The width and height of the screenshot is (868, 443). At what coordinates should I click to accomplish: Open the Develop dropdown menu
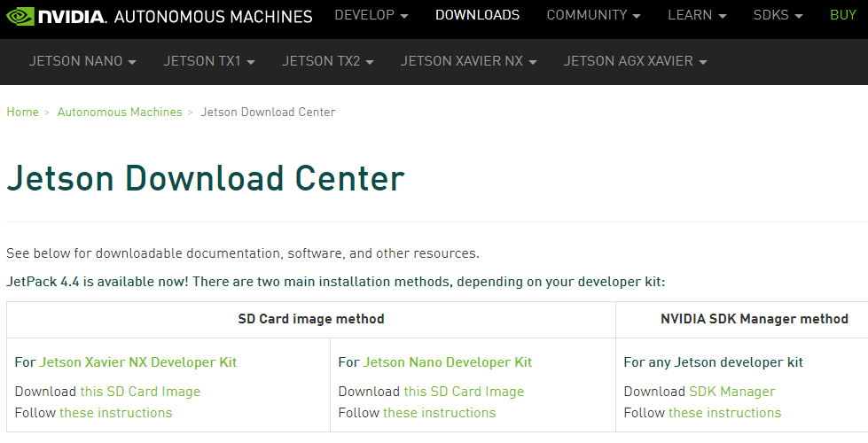371,15
